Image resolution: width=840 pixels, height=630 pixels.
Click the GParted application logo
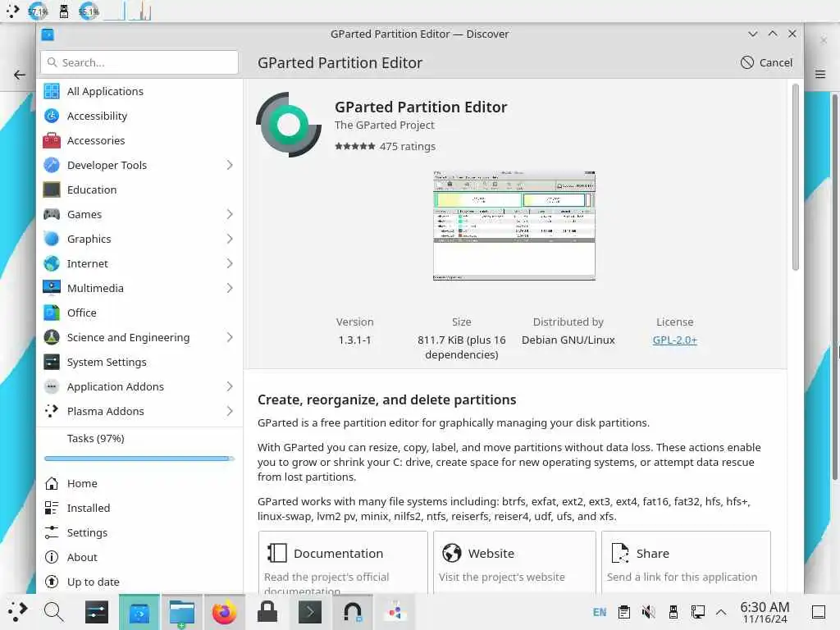(x=289, y=125)
